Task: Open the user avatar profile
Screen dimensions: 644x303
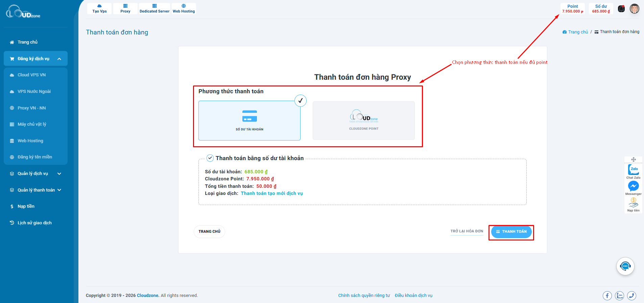Action: click(x=634, y=9)
